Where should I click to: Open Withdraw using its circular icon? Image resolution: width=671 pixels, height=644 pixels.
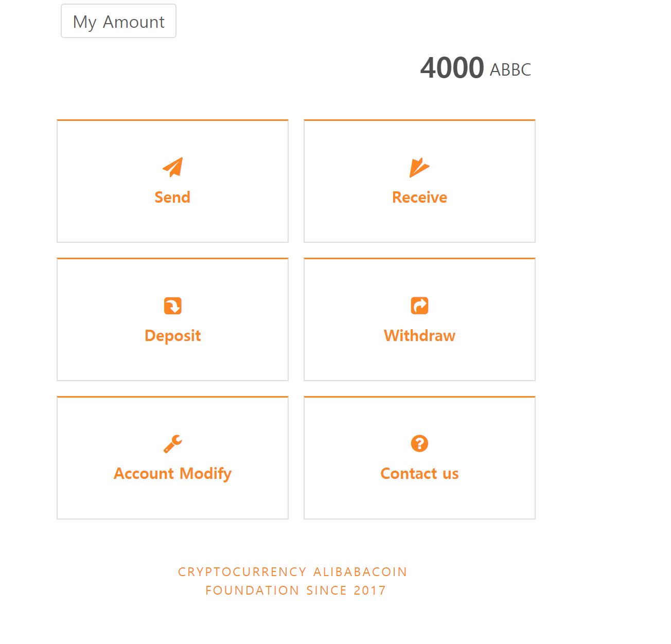point(419,306)
